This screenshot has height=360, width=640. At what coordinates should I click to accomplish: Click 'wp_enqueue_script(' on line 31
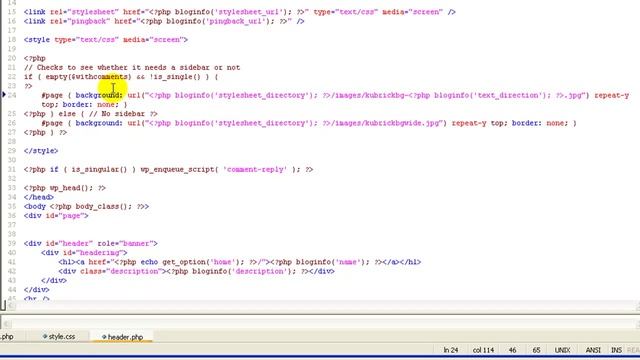pos(179,169)
